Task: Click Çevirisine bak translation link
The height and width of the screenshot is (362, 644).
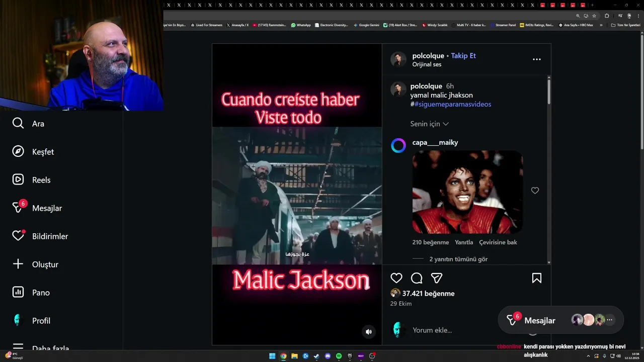Action: coord(498,242)
